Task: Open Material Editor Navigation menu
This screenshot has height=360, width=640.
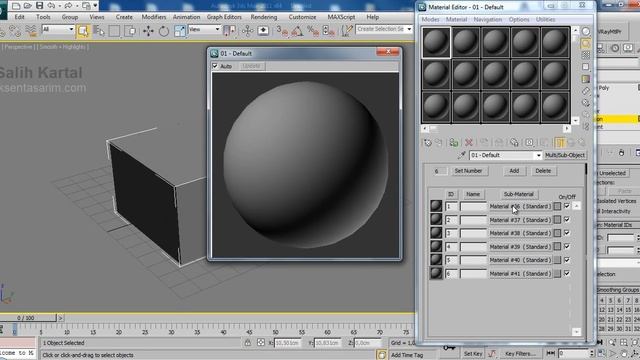Action: pos(488,20)
